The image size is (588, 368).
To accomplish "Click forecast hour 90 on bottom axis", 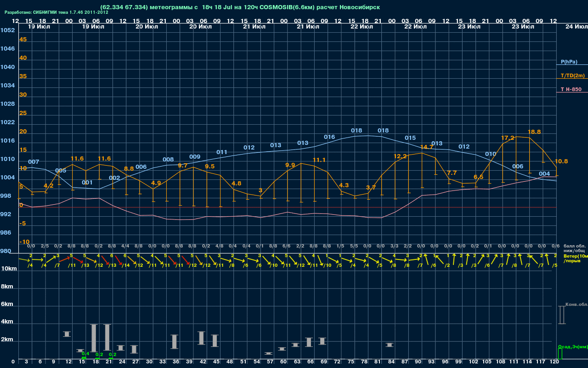I will tap(418, 362).
